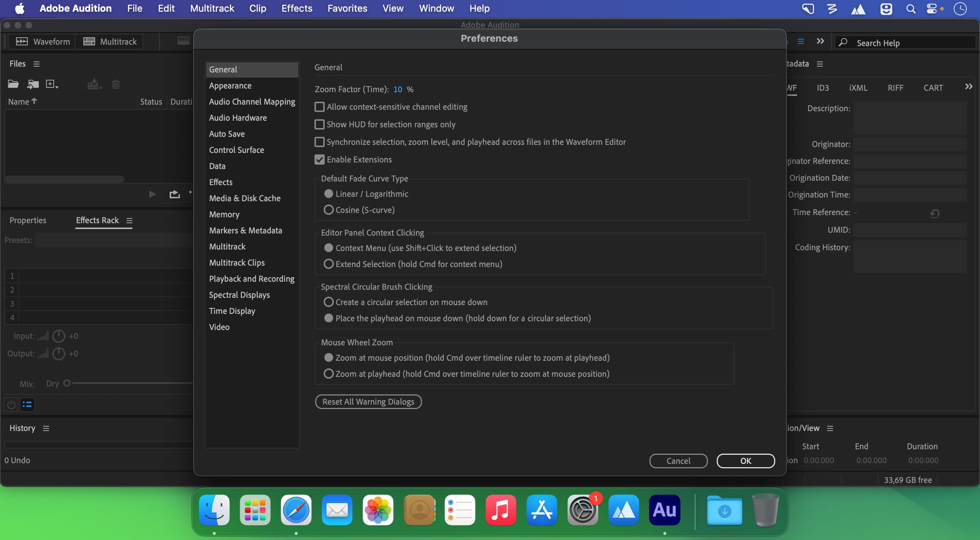Screen dimensions: 980x540
Task: Open the New File plus icon dropdown
Action: click(x=52, y=84)
